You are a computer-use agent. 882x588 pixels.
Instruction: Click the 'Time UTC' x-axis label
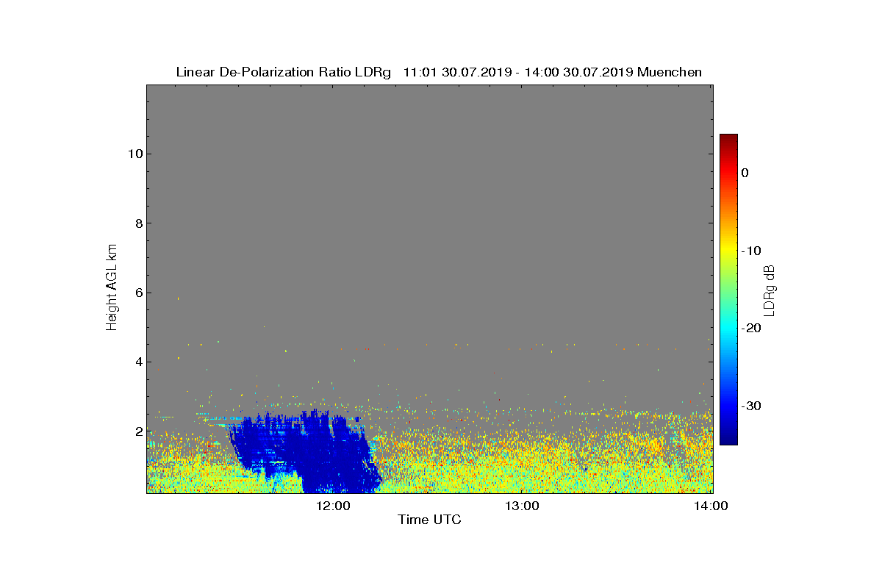429,520
